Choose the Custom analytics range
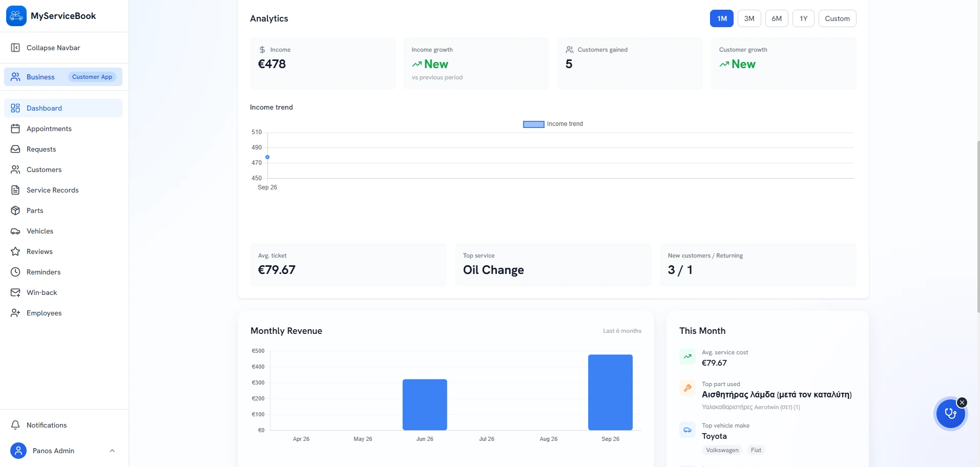This screenshot has width=980, height=467. [837, 18]
